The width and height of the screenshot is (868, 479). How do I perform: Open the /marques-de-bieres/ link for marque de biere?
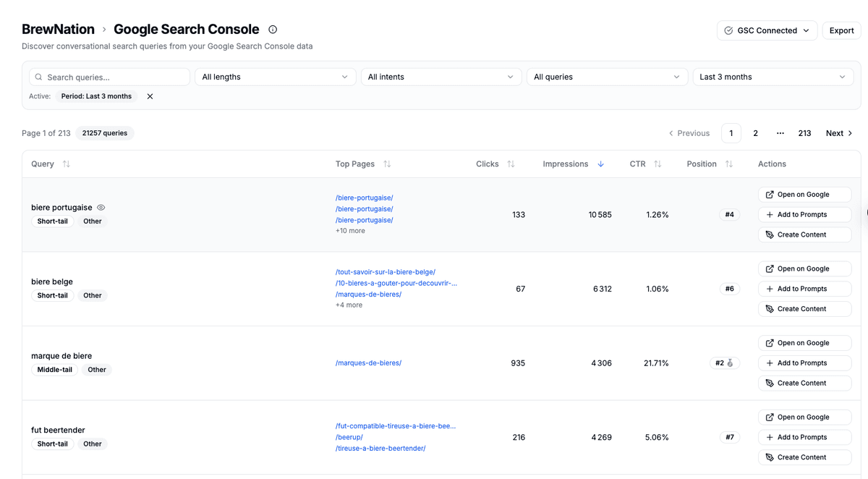point(368,363)
